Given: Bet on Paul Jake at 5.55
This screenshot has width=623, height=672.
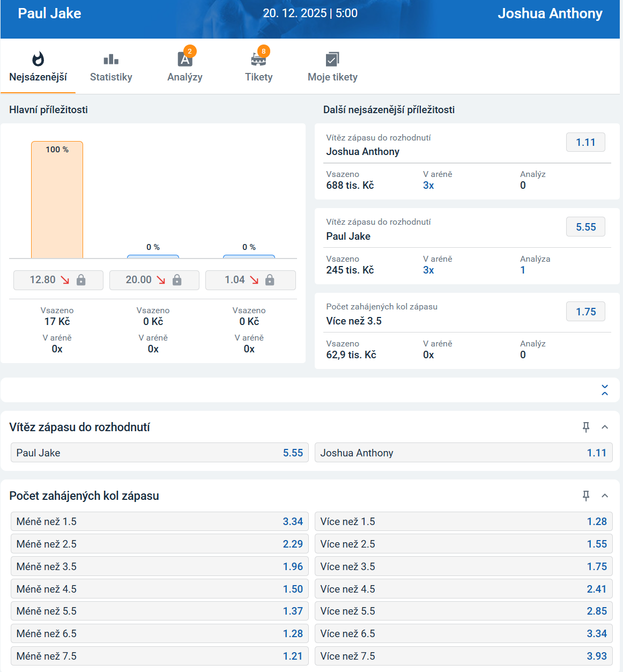Looking at the screenshot, I should pyautogui.click(x=159, y=453).
